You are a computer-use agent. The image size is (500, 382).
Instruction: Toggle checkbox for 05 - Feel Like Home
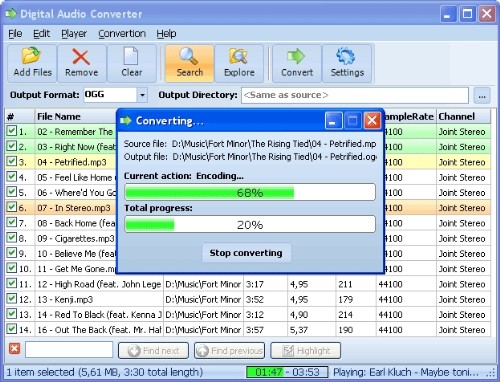[x=12, y=177]
